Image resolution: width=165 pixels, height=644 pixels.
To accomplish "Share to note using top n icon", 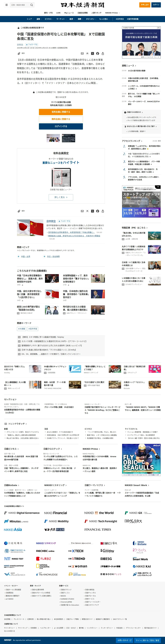I will pos(87,53).
